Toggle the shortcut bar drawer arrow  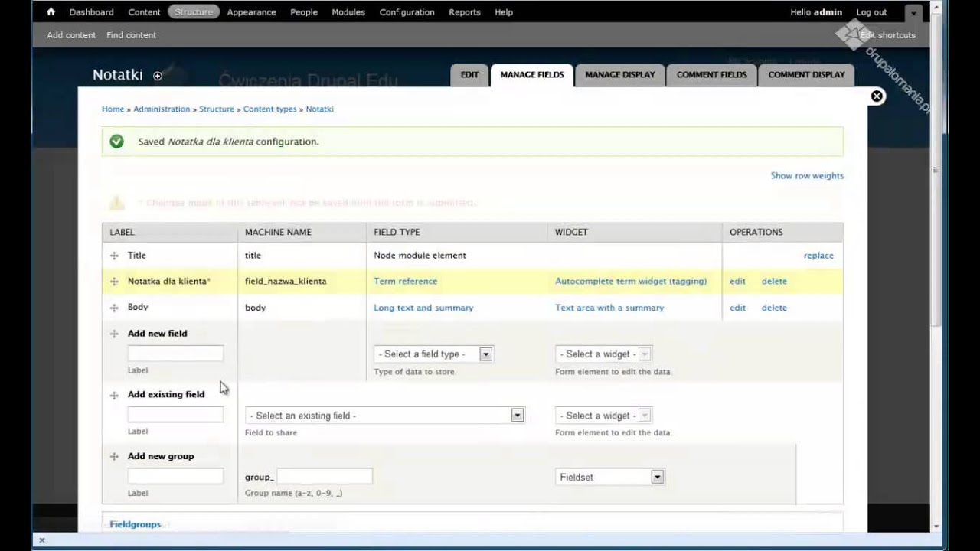[913, 13]
